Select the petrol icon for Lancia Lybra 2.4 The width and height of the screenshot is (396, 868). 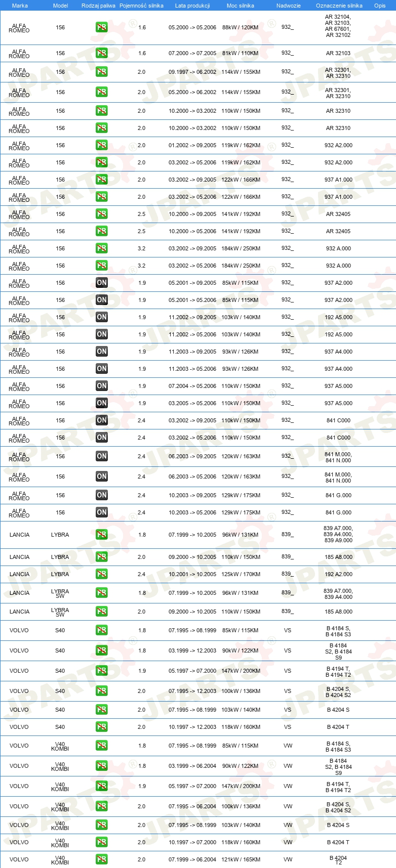click(x=102, y=574)
